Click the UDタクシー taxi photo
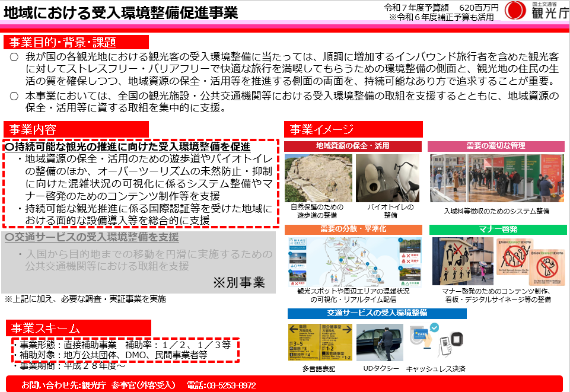Screen dimensions: 570x392 [x=378, y=342]
